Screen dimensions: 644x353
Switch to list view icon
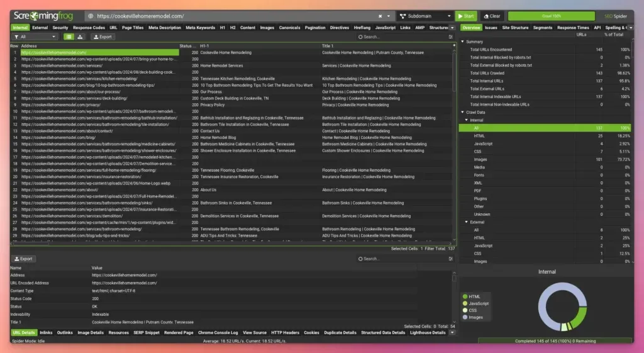click(x=69, y=36)
